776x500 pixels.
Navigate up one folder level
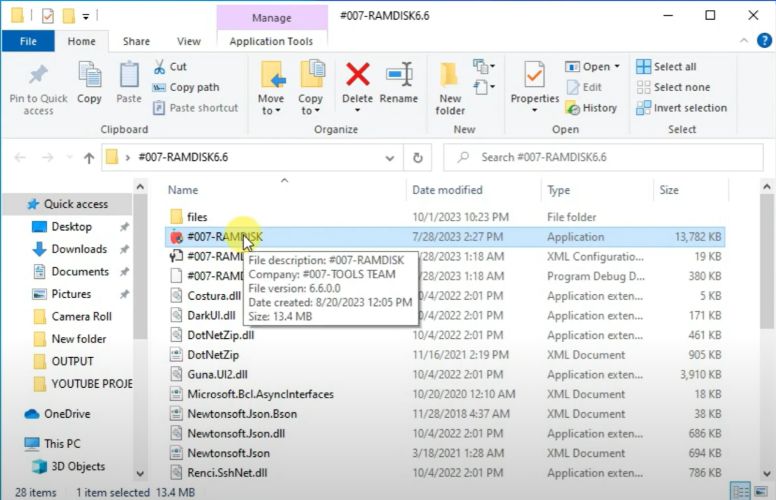click(89, 158)
